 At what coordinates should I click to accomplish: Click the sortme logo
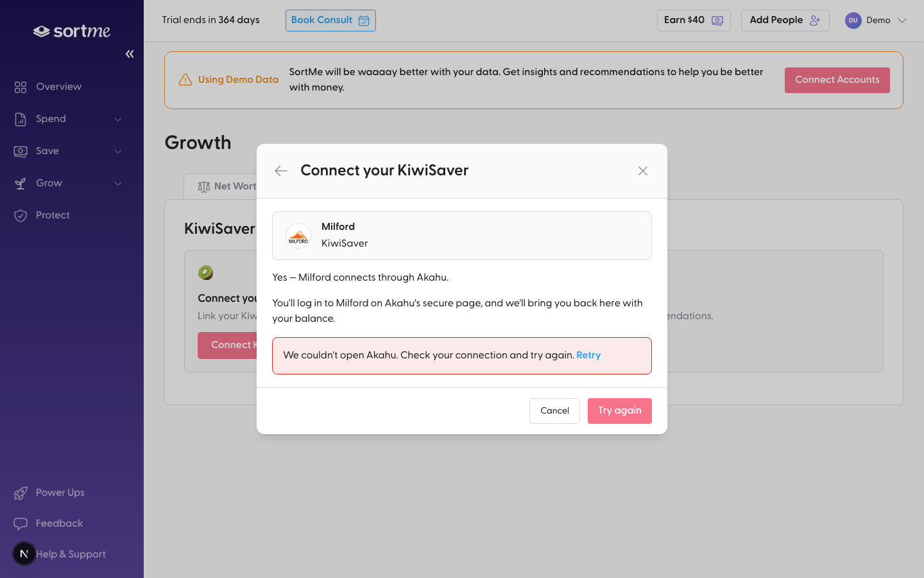[72, 31]
